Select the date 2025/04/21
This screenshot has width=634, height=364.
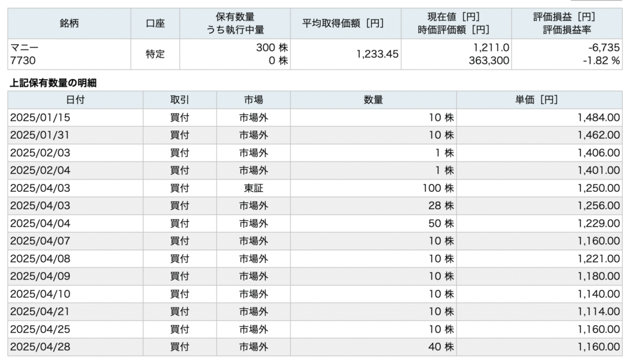[40, 311]
